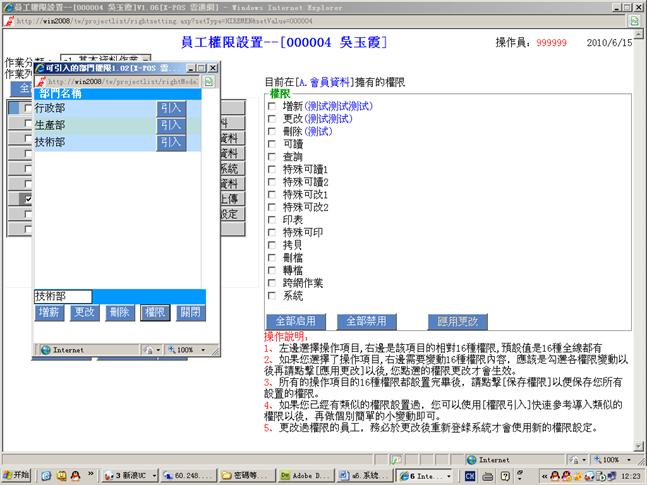Click the department name input field
The height and width of the screenshot is (485, 647).
point(63,297)
